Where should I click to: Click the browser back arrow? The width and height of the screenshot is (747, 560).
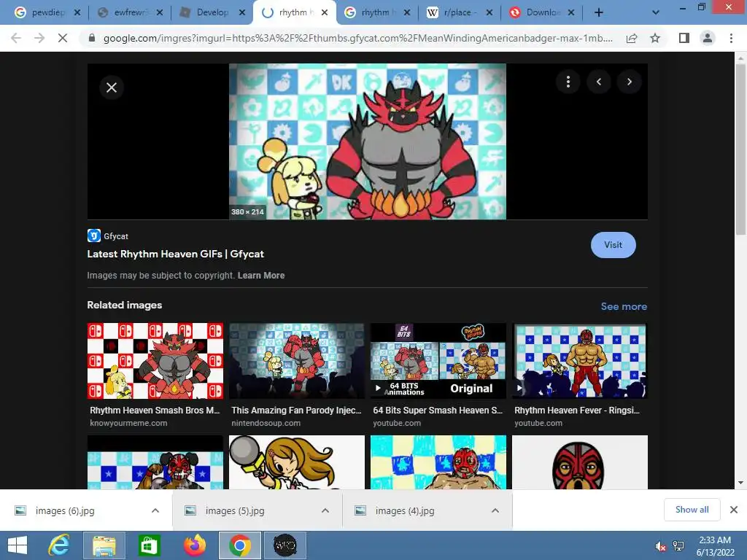tap(16, 38)
